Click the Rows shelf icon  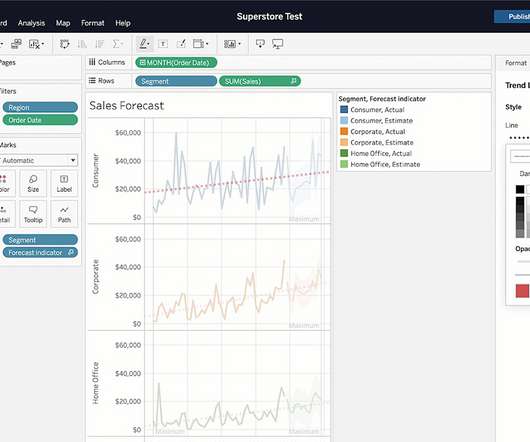tap(92, 80)
